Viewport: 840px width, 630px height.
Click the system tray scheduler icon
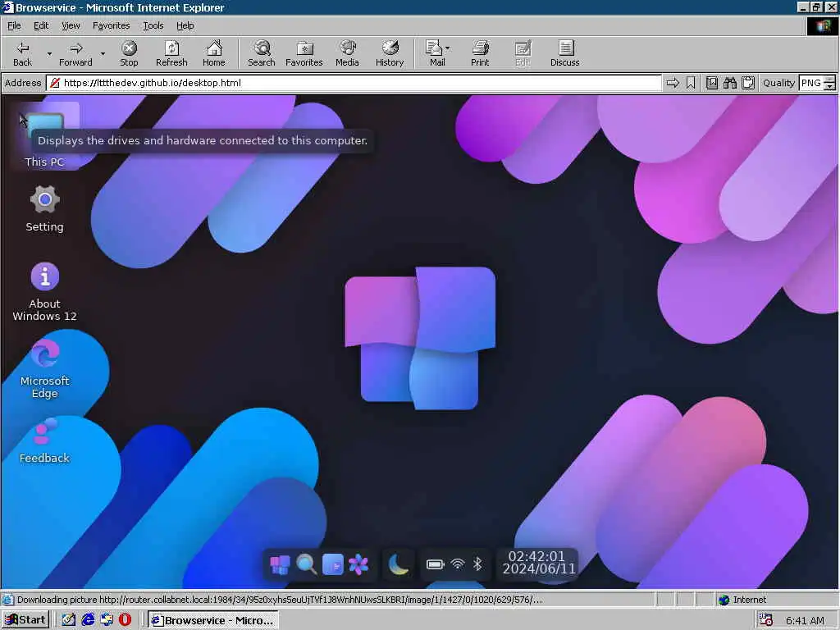[x=766, y=620]
